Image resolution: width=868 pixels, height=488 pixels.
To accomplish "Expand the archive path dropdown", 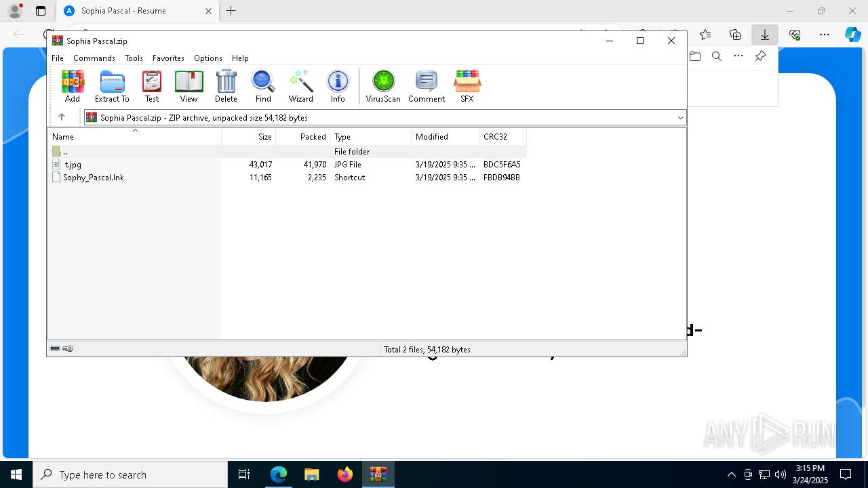I will pos(680,118).
